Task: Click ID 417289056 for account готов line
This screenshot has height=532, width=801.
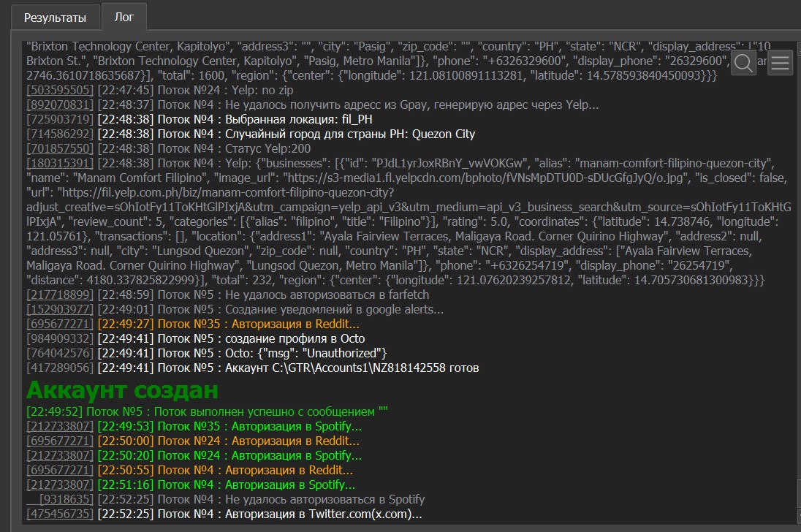Action: click(x=60, y=368)
